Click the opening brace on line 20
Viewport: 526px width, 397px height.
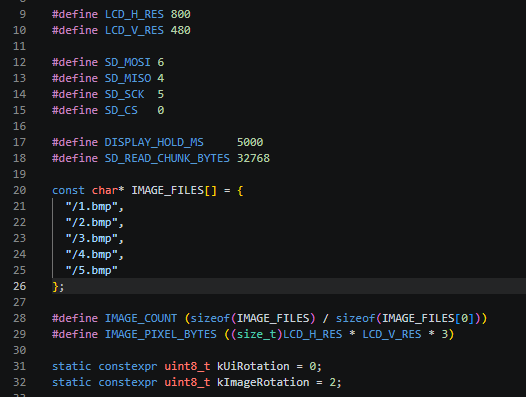click(x=240, y=191)
